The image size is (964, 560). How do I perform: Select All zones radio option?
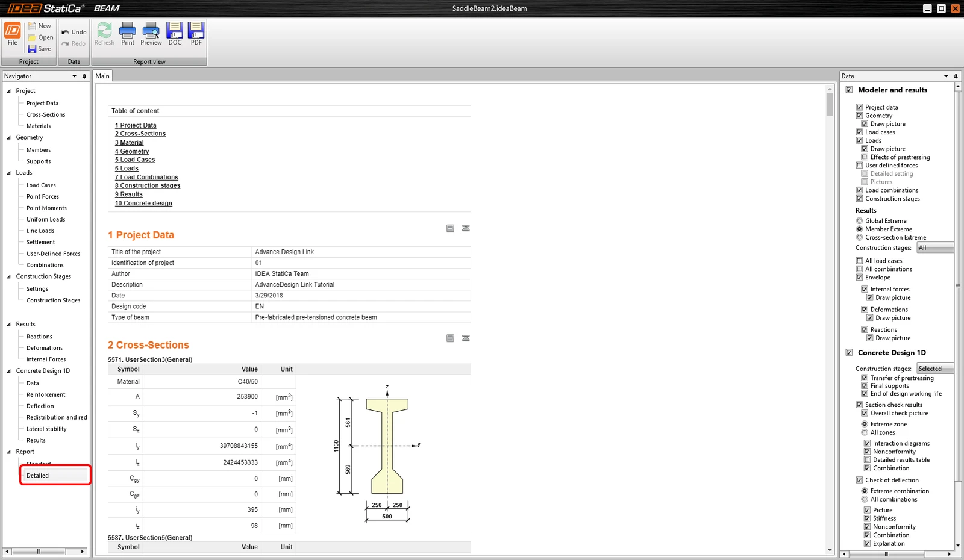point(865,432)
